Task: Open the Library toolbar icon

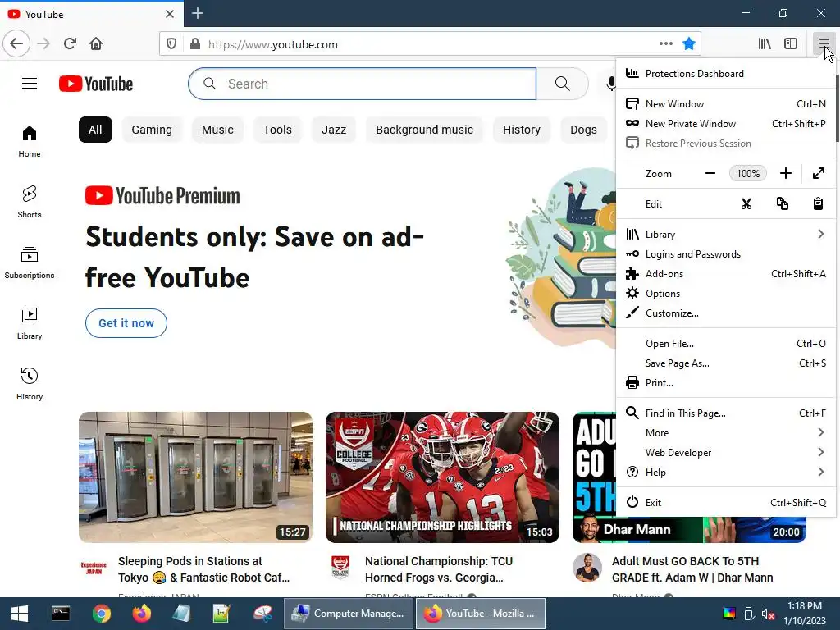Action: pos(765,43)
